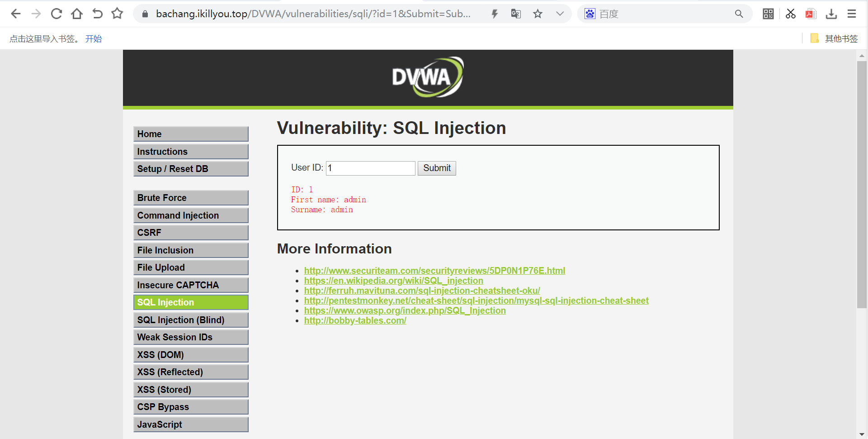Click the favorite star icon in address bar
868x439 pixels.
coord(538,14)
